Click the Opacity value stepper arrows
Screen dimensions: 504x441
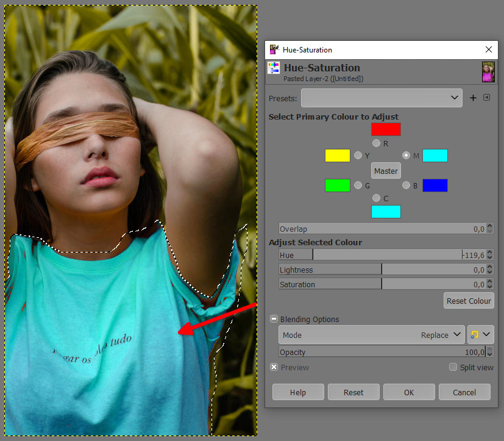[x=489, y=352]
